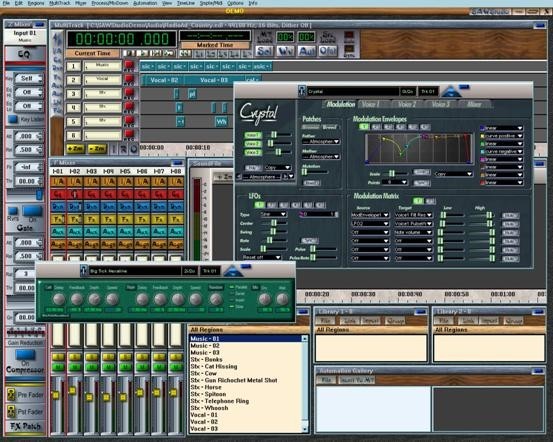
Task: Open the Automation menu in the menu bar
Action: point(145,3)
